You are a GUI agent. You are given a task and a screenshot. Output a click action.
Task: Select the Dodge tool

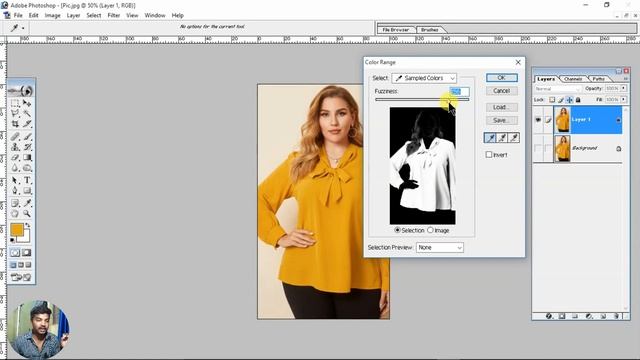coord(27,168)
